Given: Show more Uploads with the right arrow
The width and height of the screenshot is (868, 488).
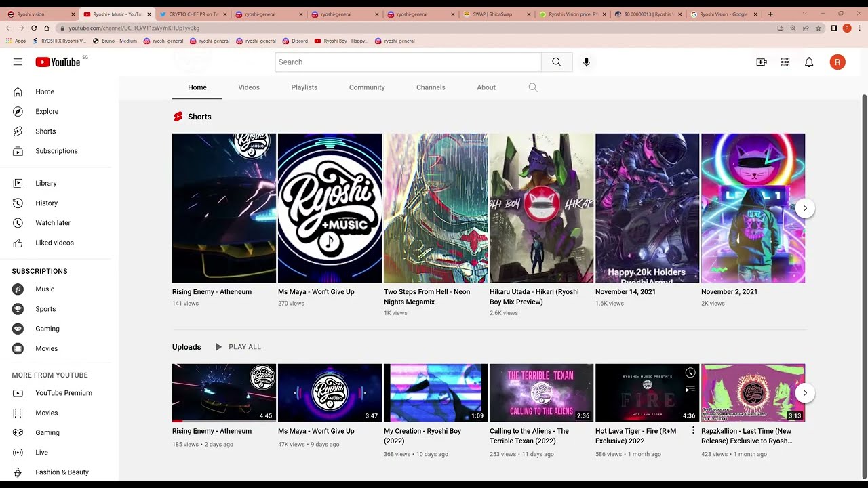Looking at the screenshot, I should click(x=805, y=393).
